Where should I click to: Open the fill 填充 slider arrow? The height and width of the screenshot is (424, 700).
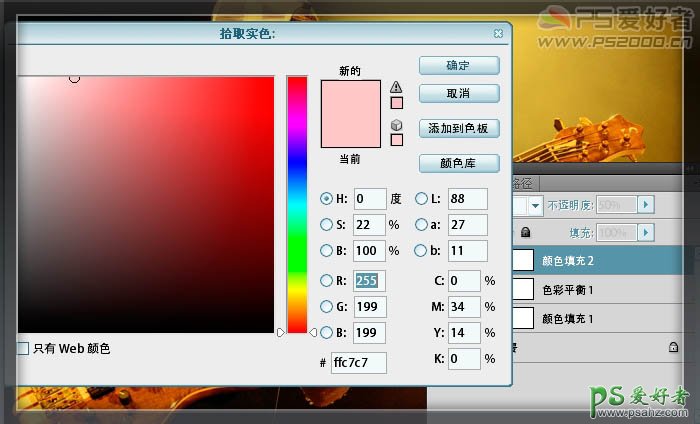click(x=646, y=232)
